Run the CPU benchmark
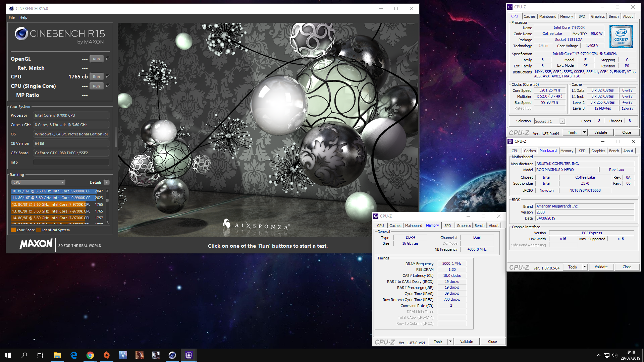644x362 pixels. pos(96,77)
